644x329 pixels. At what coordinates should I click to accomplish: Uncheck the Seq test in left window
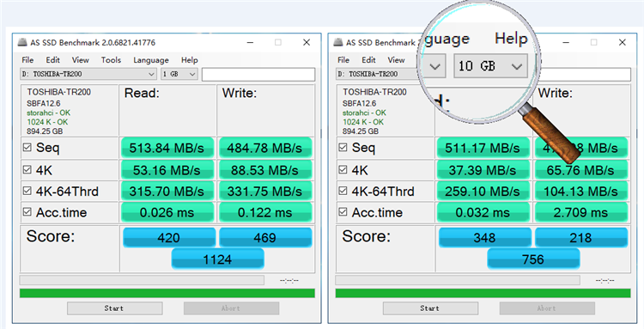[27, 147]
